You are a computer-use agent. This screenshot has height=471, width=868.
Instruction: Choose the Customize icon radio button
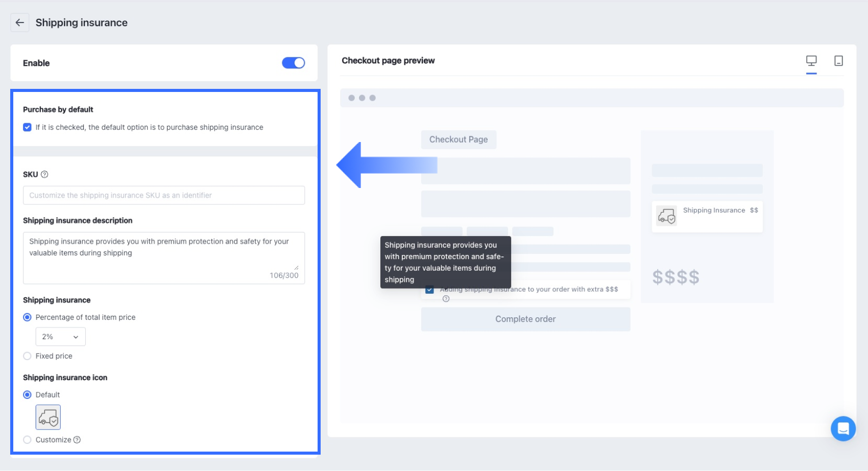27,440
